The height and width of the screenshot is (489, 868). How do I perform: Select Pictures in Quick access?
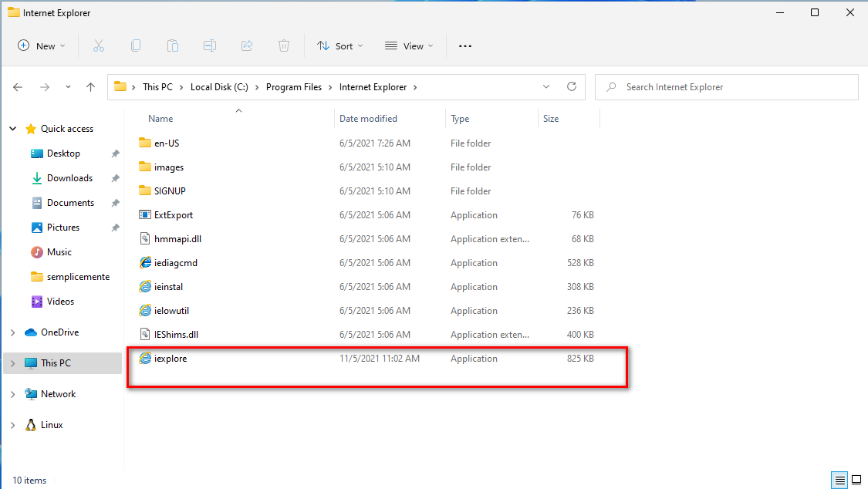(x=63, y=228)
